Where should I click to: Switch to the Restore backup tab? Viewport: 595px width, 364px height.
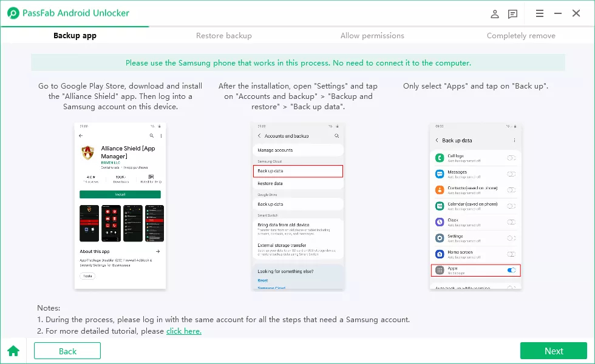[223, 36]
